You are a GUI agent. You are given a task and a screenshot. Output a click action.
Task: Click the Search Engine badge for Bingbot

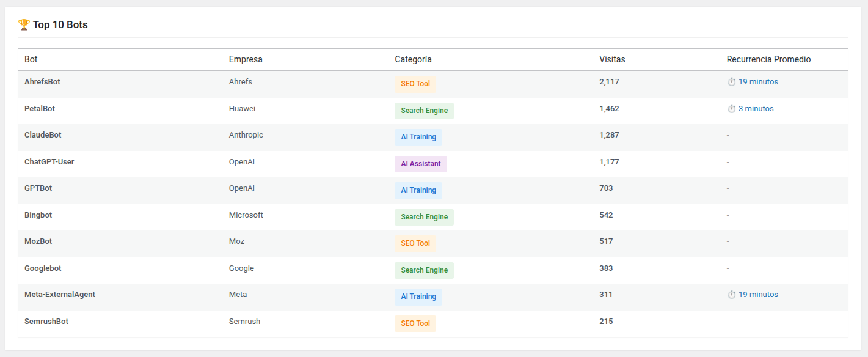[x=424, y=217]
